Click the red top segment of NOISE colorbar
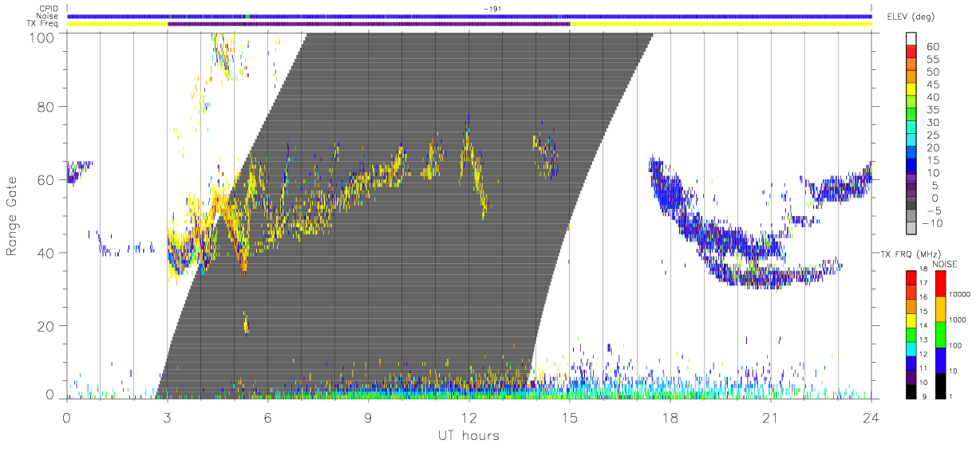Viewport: 980px width, 452px height. [940, 284]
